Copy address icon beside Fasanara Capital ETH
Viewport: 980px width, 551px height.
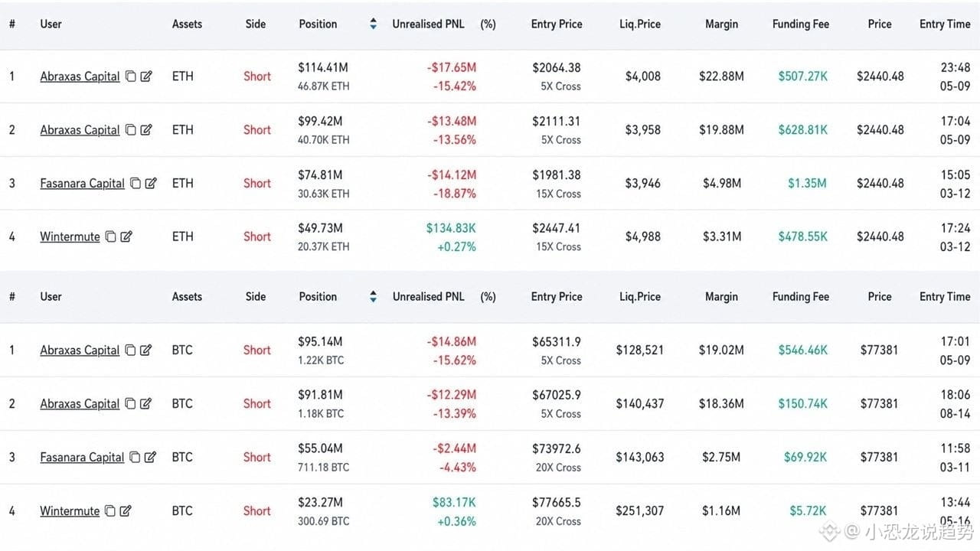[136, 184]
